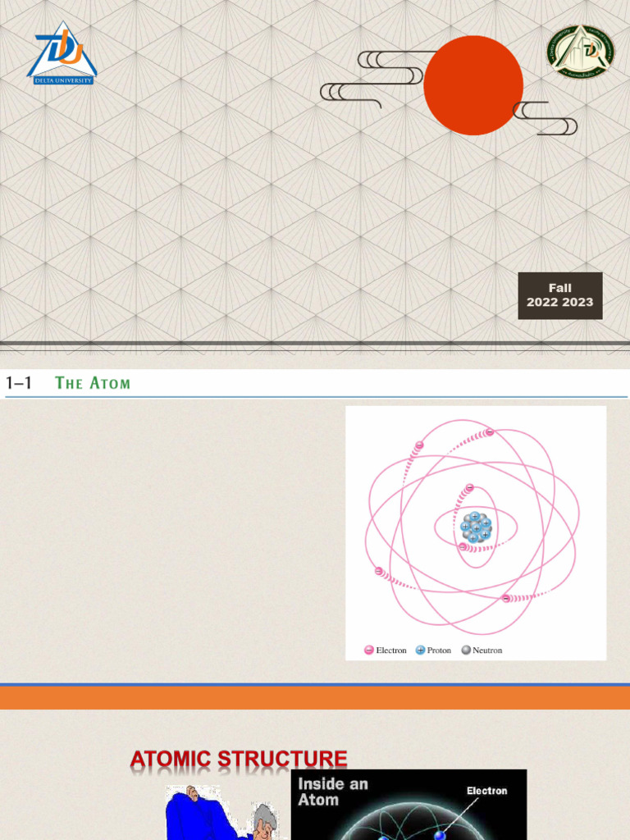Click the 'Proton' legend label
This screenshot has width=630, height=840.
pyautogui.click(x=439, y=651)
